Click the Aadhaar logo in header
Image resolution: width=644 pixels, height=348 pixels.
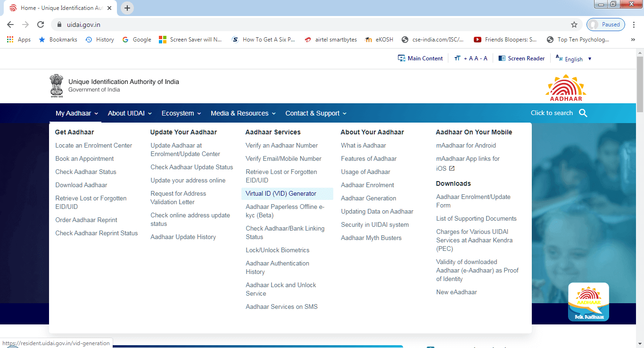coord(566,88)
